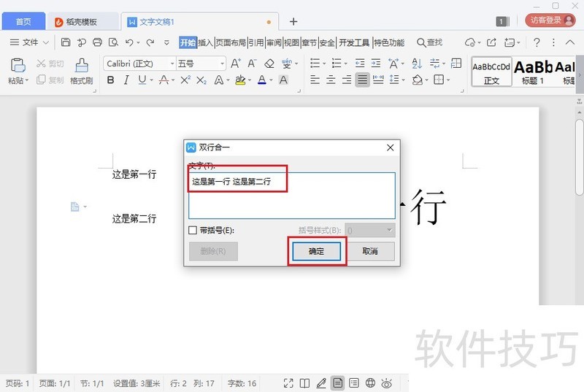This screenshot has width=584, height=392.
Task: Open the font size 五号 dropdown
Action: (x=222, y=64)
